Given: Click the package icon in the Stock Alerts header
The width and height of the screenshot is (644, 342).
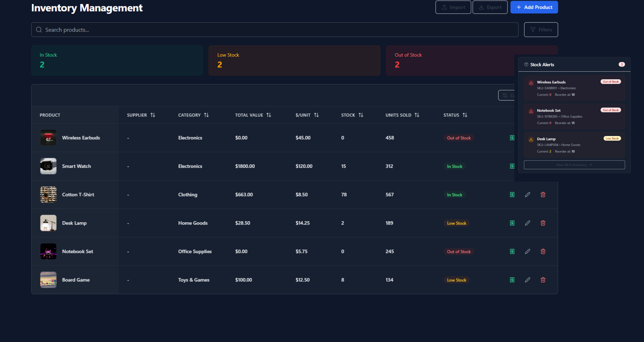Looking at the screenshot, I should pos(526,64).
